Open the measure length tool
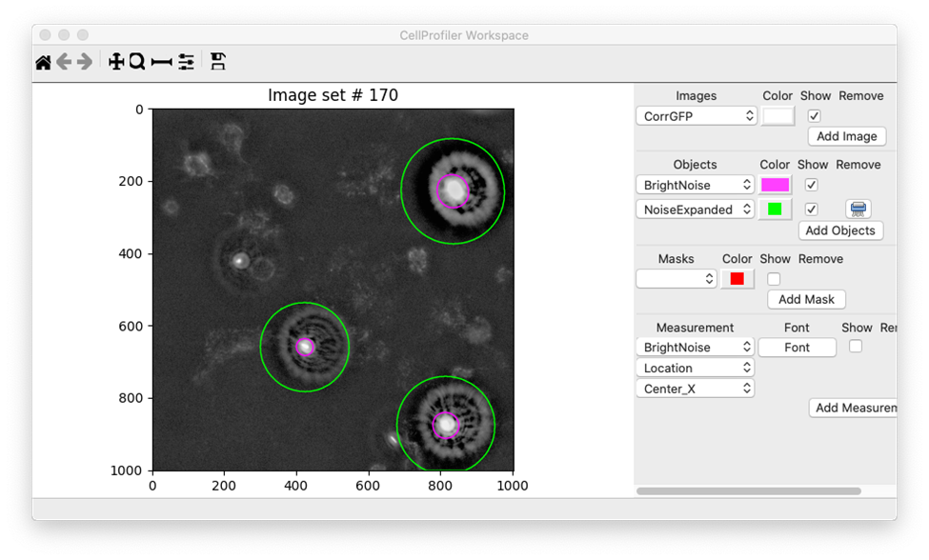Image resolution: width=929 pixels, height=560 pixels. pyautogui.click(x=161, y=62)
